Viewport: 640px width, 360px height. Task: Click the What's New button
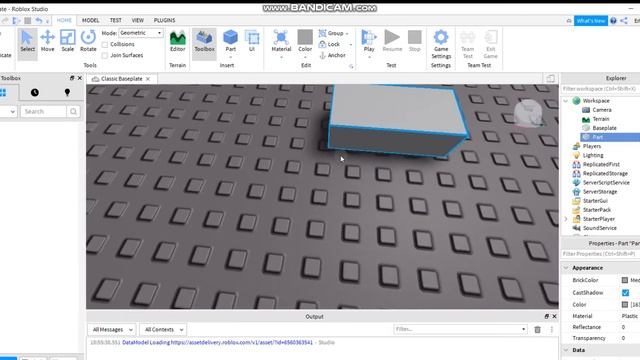(x=591, y=20)
